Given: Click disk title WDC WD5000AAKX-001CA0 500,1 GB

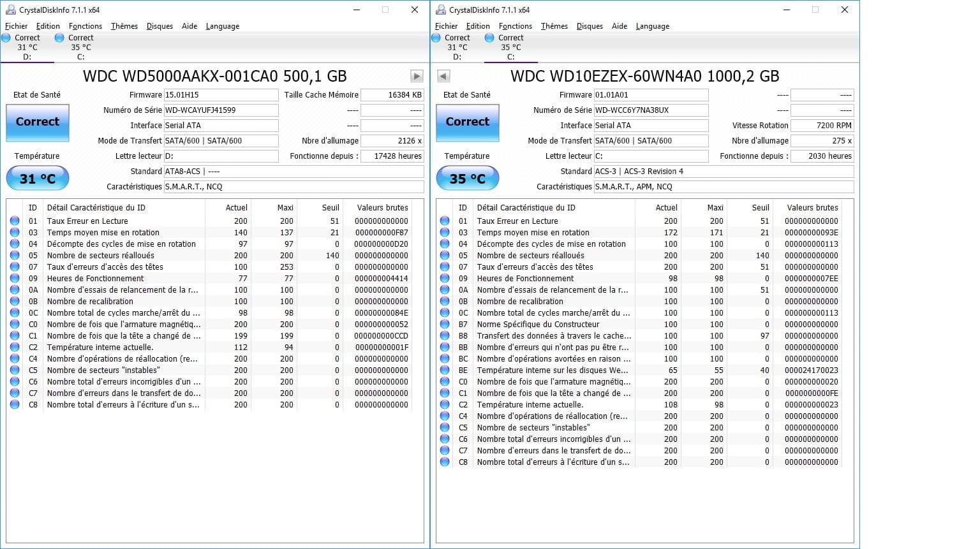Looking at the screenshot, I should 215,77.
